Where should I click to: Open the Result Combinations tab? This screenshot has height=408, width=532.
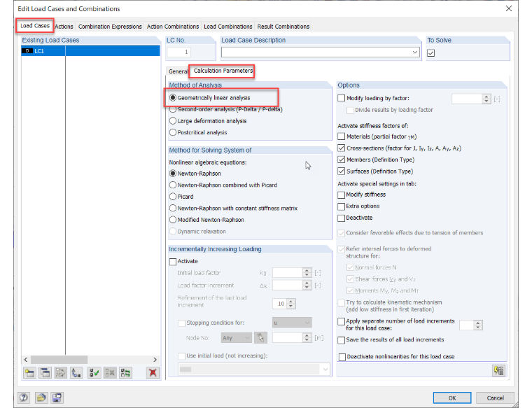283,27
